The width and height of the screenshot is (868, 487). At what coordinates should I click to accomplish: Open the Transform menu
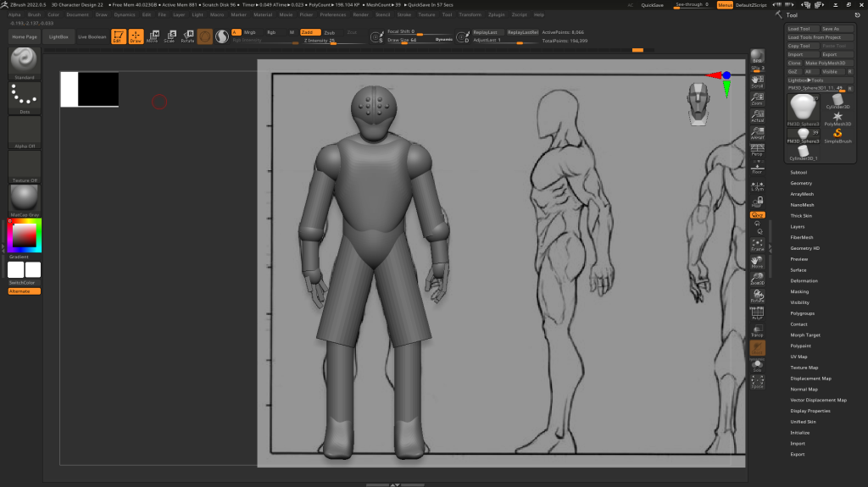tap(470, 14)
